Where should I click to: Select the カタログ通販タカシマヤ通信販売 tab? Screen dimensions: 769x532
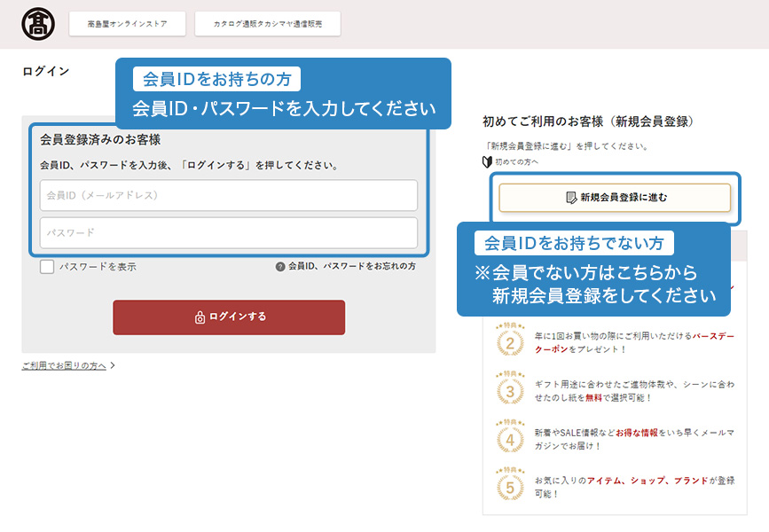[266, 23]
